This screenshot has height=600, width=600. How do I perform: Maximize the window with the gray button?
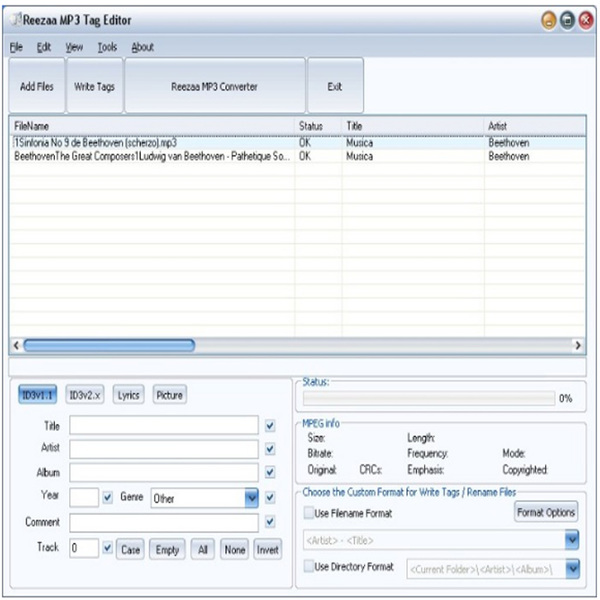[x=567, y=20]
